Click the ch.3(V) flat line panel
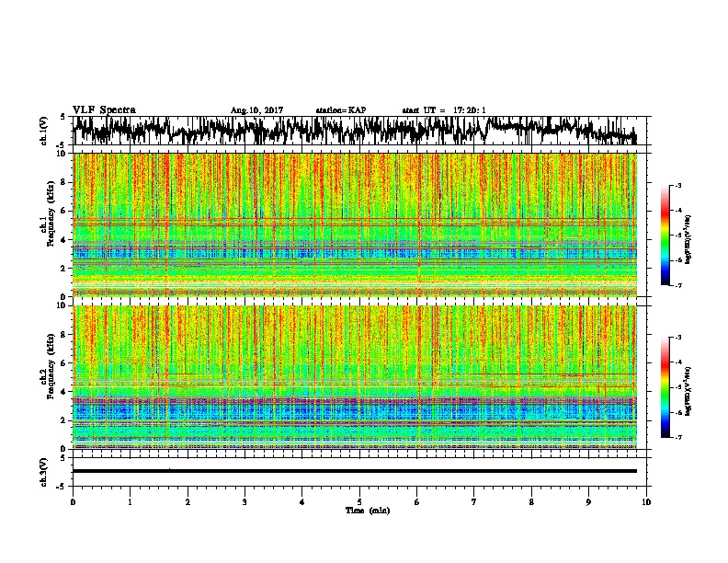This screenshot has height=563, width=728. coord(359,472)
